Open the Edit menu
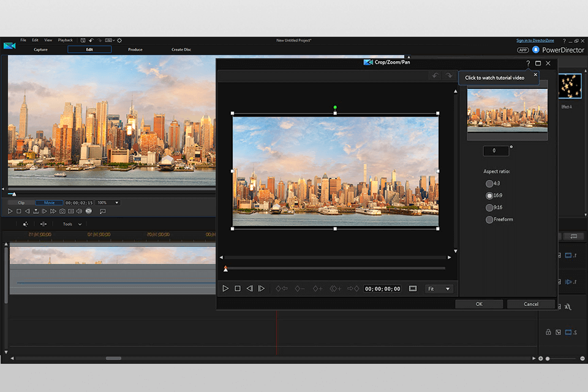 point(35,40)
